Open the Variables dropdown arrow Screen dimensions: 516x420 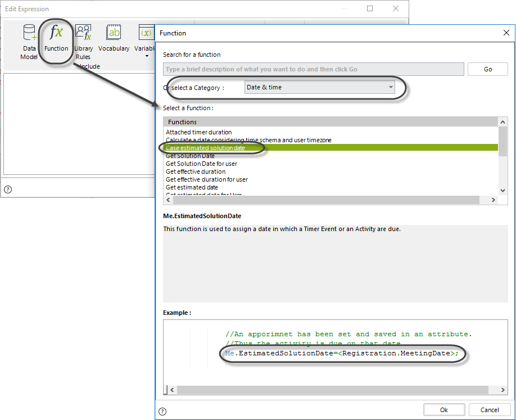(147, 56)
